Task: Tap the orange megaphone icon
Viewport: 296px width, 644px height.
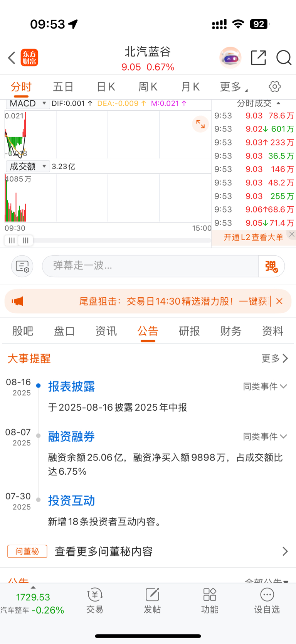Action: click(18, 301)
